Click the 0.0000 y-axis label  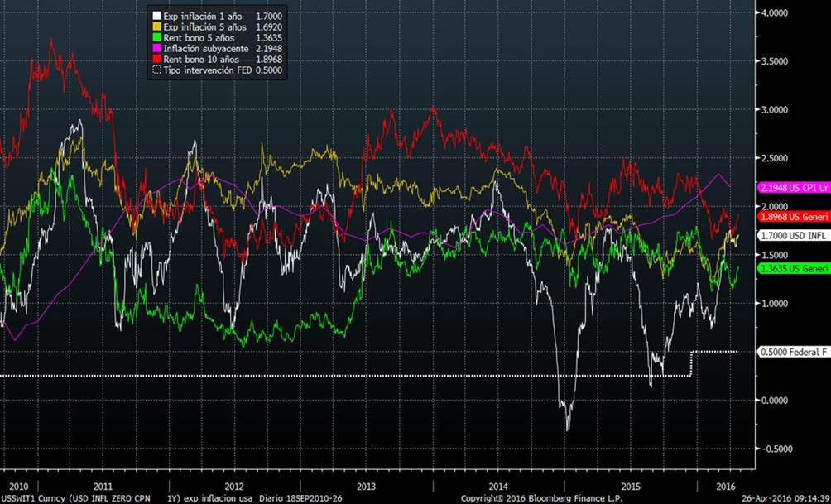pyautogui.click(x=774, y=400)
